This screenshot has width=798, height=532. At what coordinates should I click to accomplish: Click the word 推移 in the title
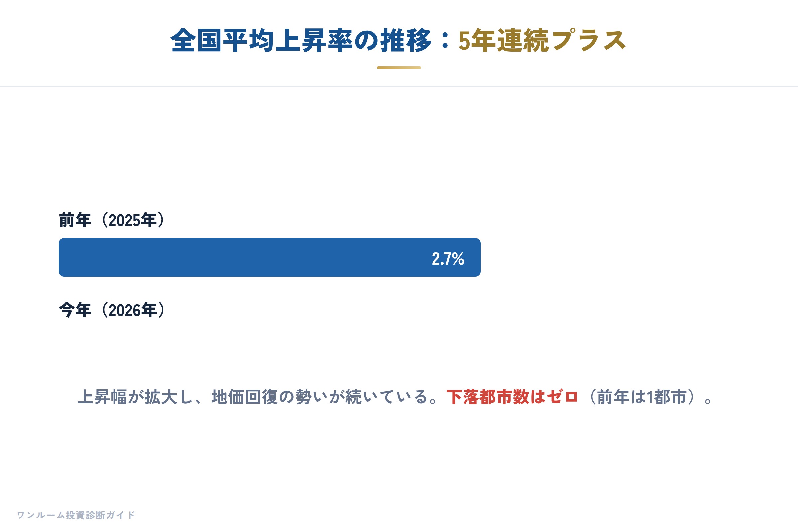point(406,40)
